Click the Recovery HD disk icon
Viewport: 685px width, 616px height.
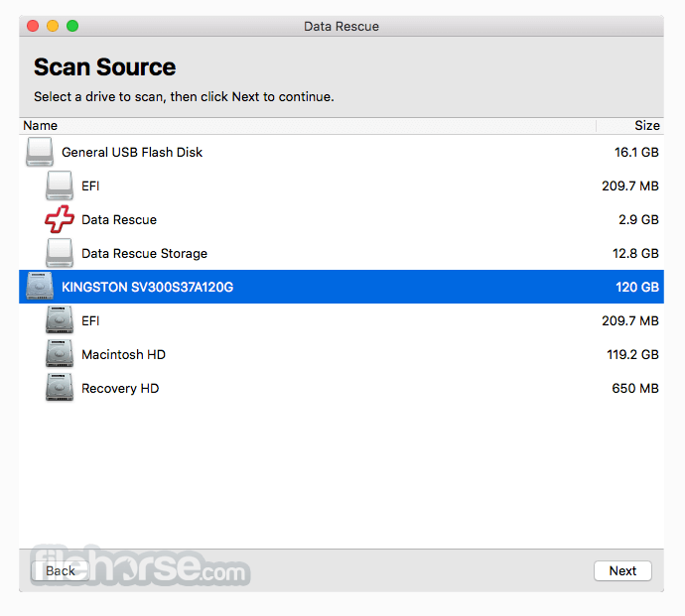coord(60,388)
